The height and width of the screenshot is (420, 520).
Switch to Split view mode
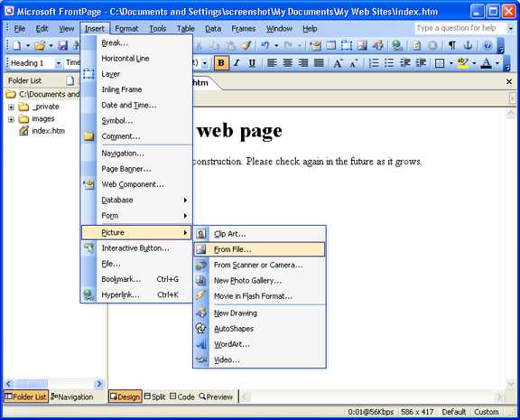coord(154,397)
